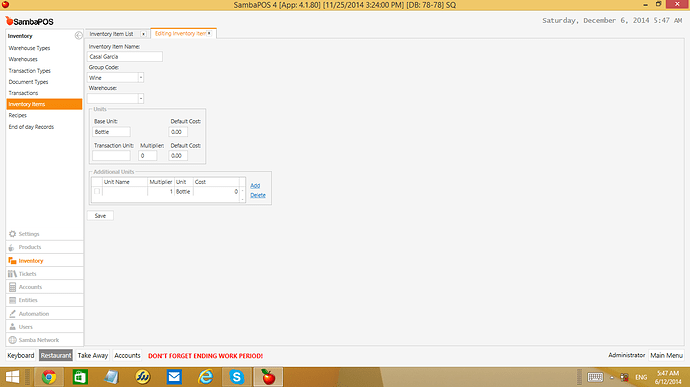
Task: Open the Products section icon
Action: 12,247
